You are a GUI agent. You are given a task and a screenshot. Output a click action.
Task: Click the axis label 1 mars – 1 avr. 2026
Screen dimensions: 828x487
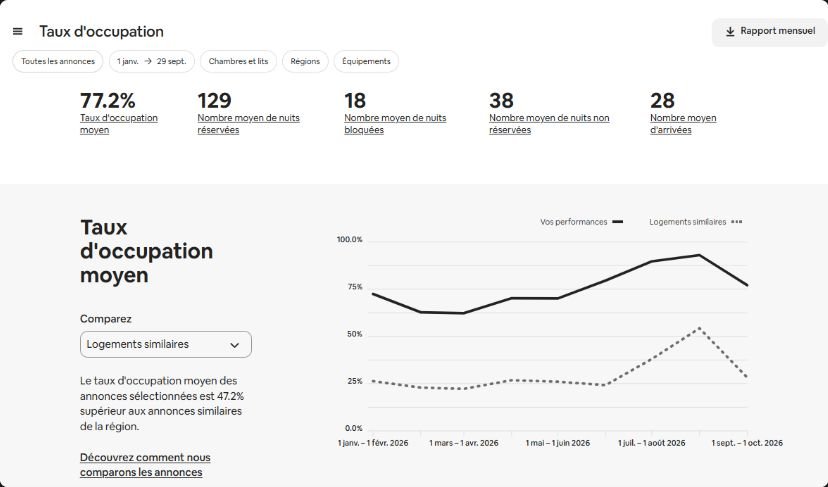pos(464,443)
